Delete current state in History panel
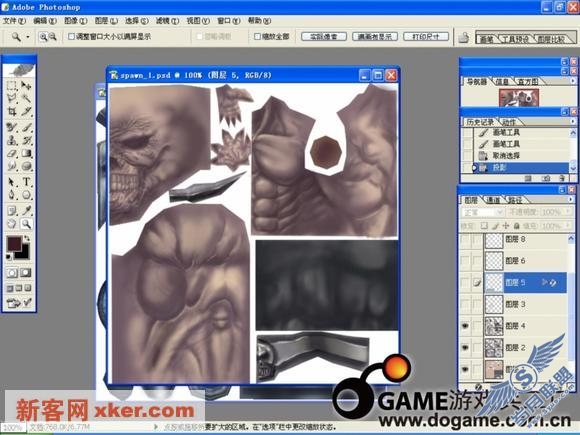Image resolution: width=580 pixels, height=435 pixels. coord(562,178)
